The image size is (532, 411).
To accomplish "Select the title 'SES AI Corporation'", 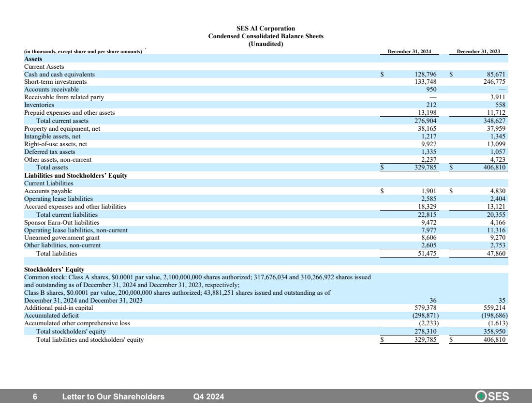I will 266,29.
